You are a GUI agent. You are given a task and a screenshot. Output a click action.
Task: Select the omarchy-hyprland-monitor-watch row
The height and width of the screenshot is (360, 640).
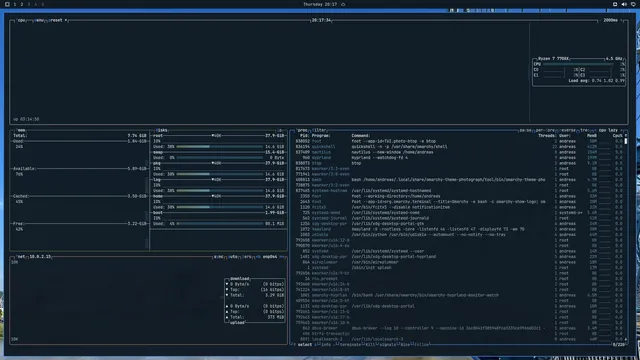(x=459, y=295)
